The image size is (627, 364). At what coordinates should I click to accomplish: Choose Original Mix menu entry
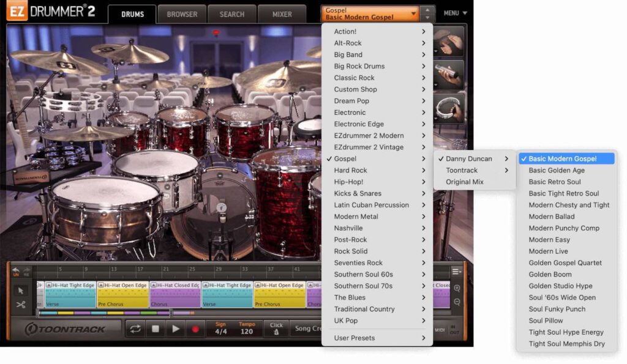(x=474, y=182)
